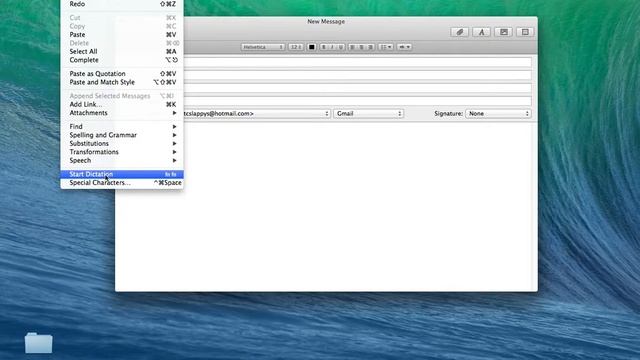Click the first recipient address field
Screen dimensions: 640x360
tap(358, 62)
